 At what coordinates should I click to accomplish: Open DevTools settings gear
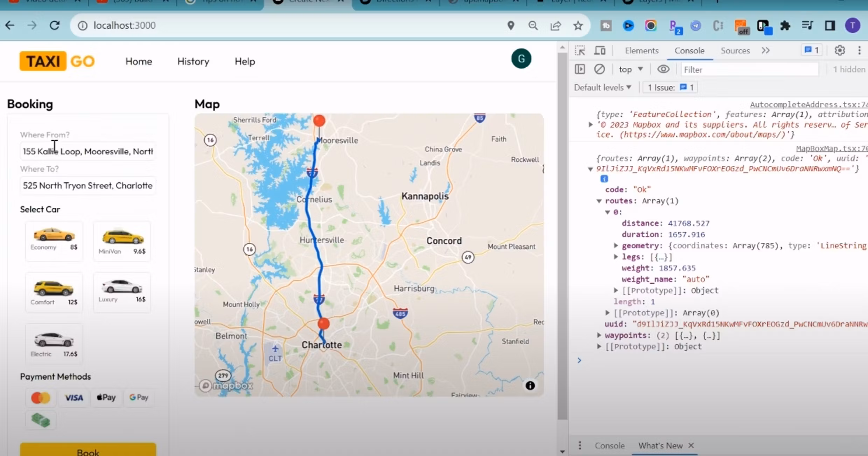pos(840,50)
